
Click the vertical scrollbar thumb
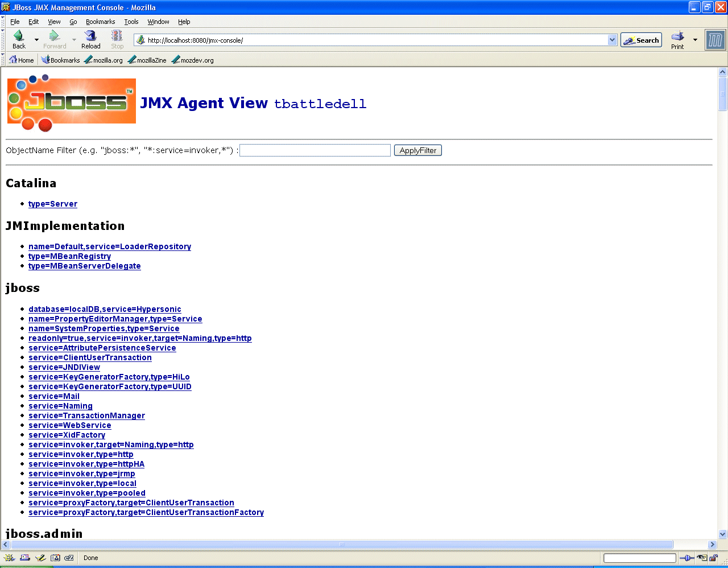723,94
